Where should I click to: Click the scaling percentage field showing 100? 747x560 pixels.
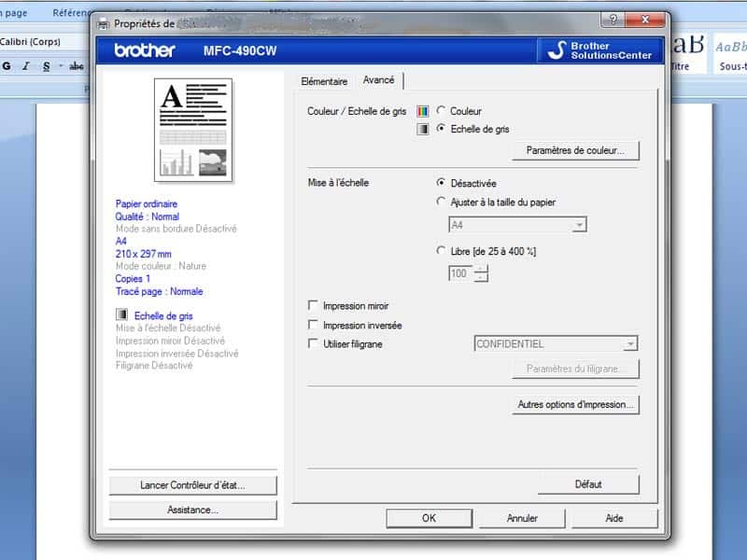(461, 273)
